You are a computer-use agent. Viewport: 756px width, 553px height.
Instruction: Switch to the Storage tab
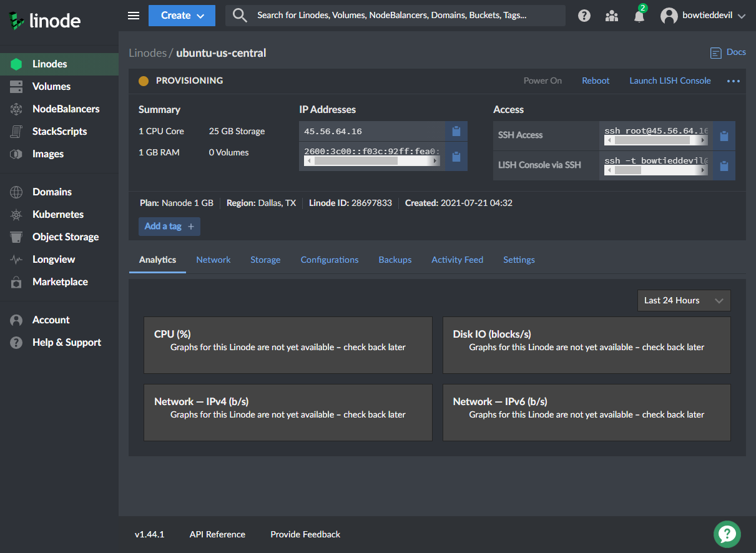click(265, 260)
